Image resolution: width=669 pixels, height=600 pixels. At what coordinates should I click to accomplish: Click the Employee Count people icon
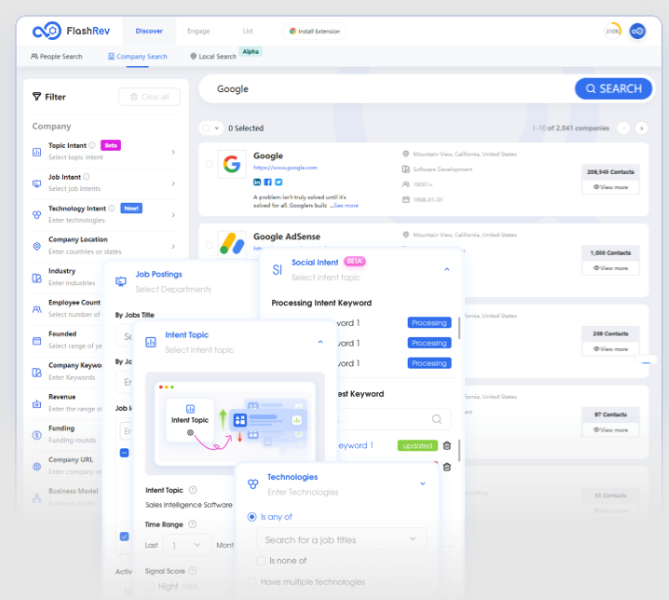point(37,309)
